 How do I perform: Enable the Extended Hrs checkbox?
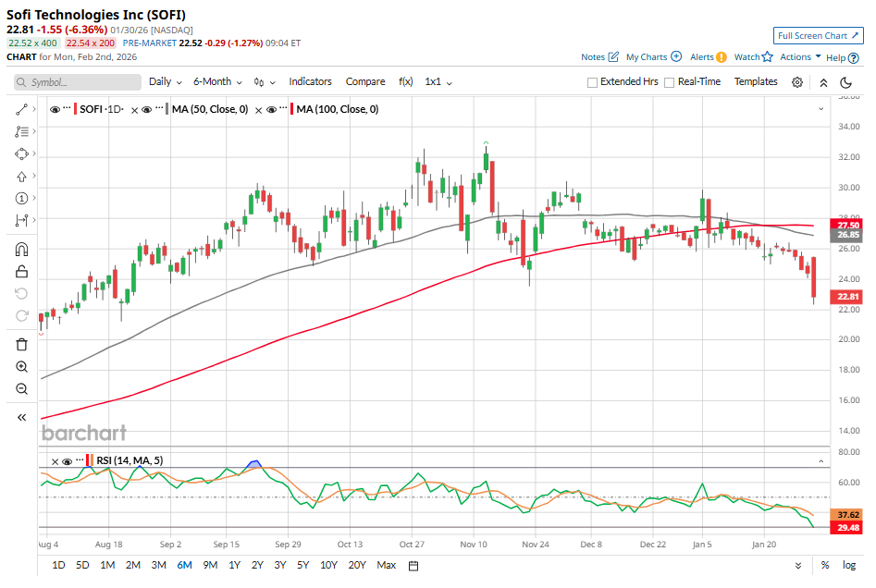[593, 82]
